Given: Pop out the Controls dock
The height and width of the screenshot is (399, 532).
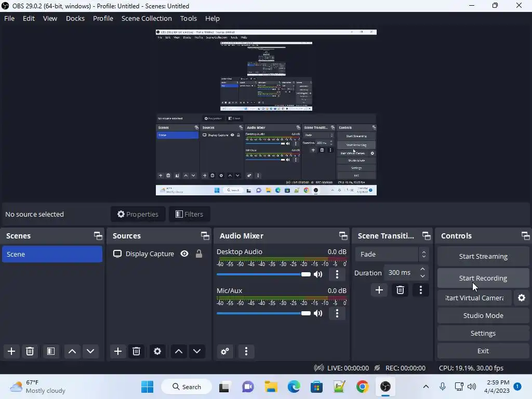Looking at the screenshot, I should click(x=525, y=236).
